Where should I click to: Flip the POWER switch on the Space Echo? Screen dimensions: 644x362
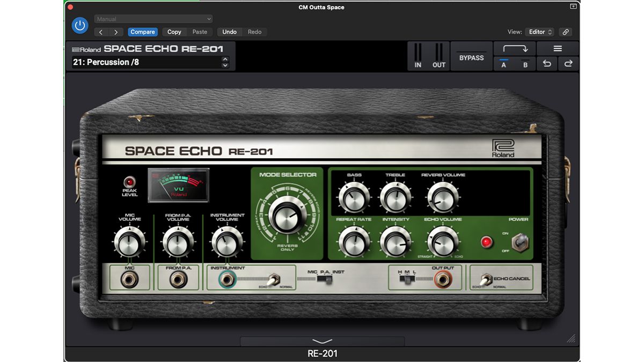click(518, 243)
